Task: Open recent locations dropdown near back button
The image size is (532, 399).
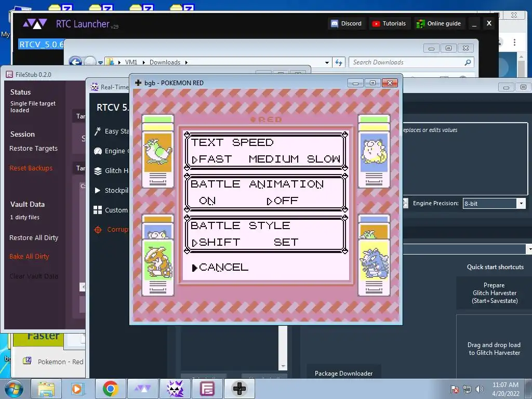Action: point(100,62)
